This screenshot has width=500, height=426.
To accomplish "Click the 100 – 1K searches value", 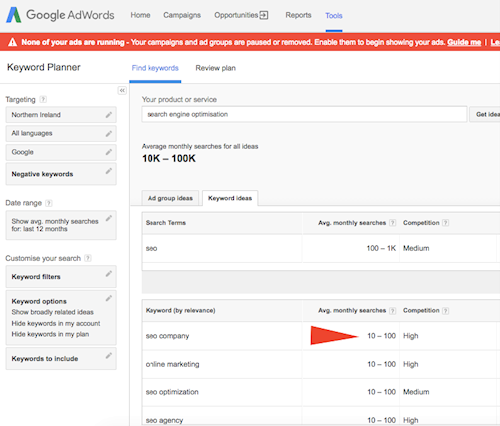I will click(x=381, y=248).
